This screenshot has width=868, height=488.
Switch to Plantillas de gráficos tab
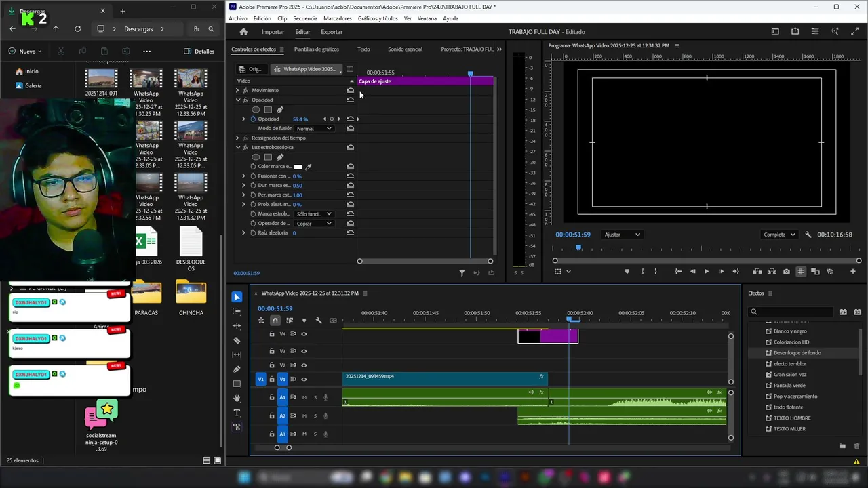pyautogui.click(x=317, y=49)
